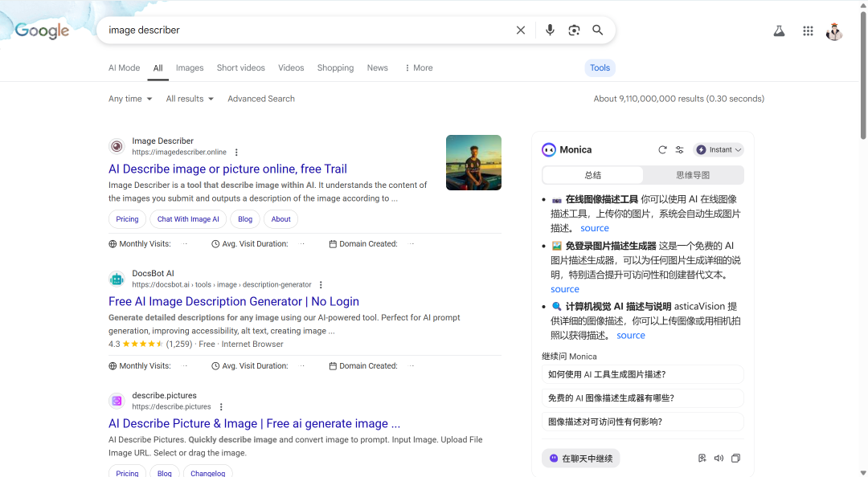Open 'AI Describe image or picture online' result
Screen dimensions: 868x477
[x=227, y=169]
